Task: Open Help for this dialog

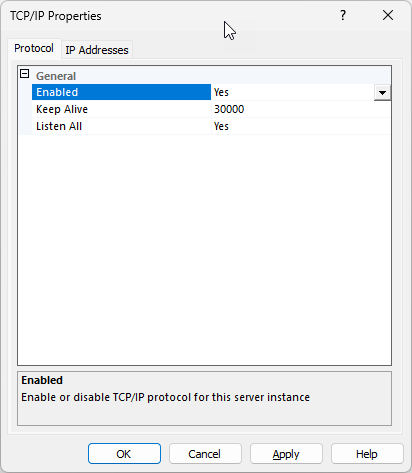Action: click(x=367, y=454)
